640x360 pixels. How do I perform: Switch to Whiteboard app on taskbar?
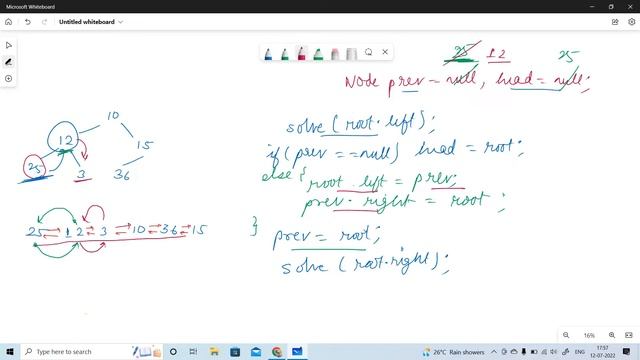(297, 351)
